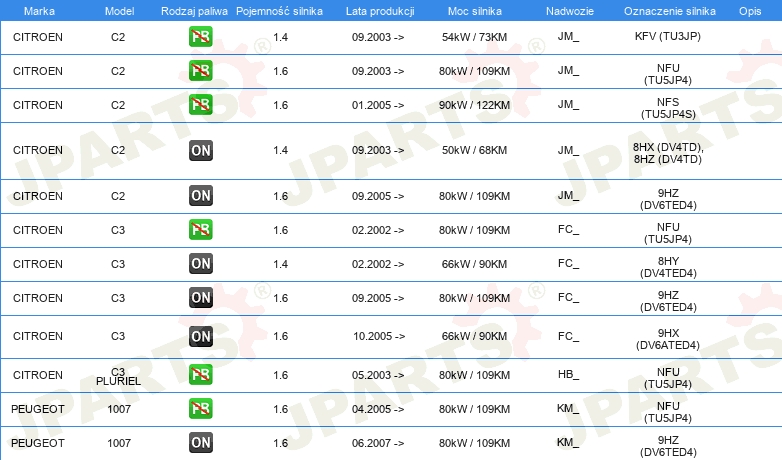Click ON diesel icon in C3 9HX row
This screenshot has width=782, height=460.
point(200,336)
